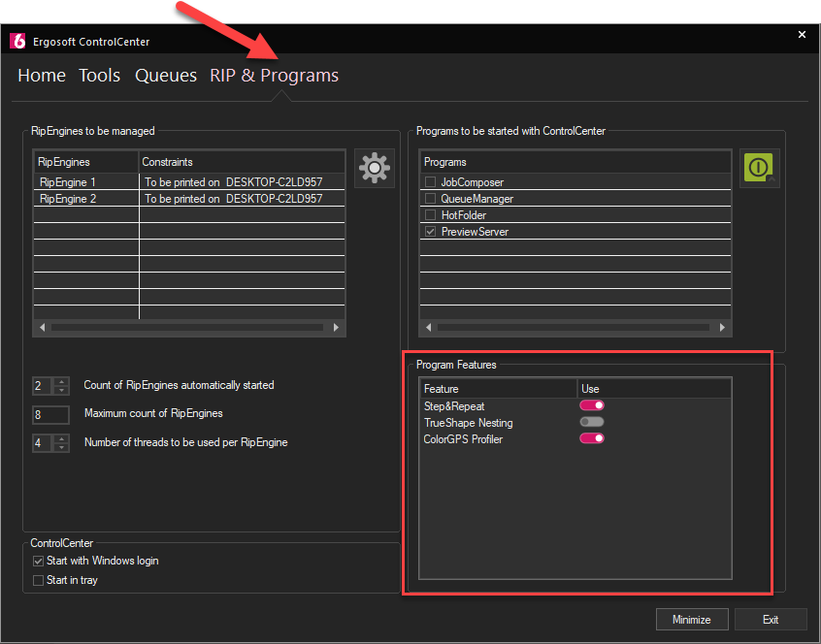821x644 pixels.
Task: Click the Feature column header
Action: [499, 389]
